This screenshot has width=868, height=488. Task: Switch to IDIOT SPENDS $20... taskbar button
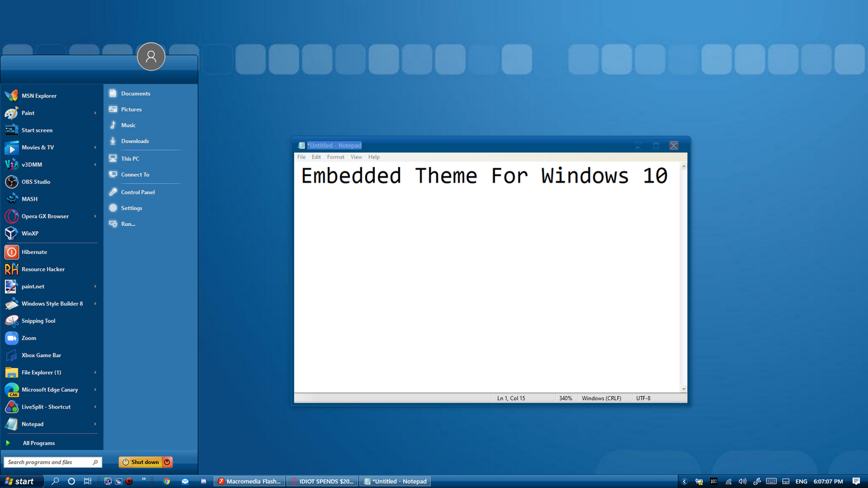322,481
